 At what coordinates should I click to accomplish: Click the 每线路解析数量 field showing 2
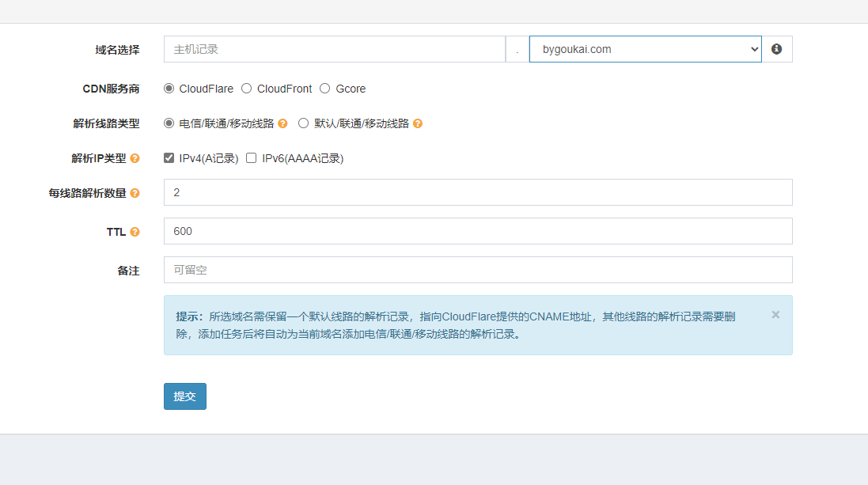pos(478,193)
